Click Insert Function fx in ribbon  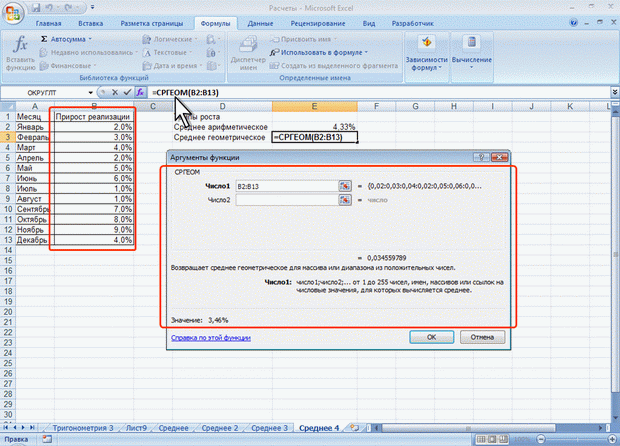20,53
